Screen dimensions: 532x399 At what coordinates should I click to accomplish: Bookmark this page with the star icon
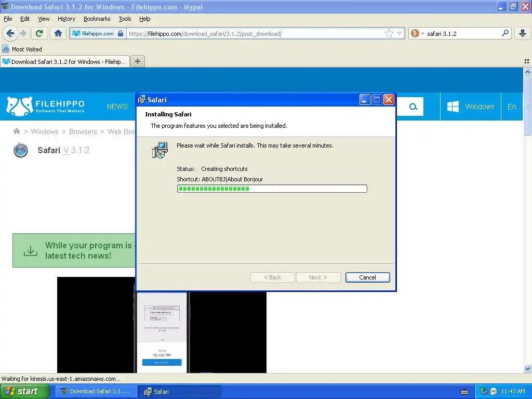389,33
